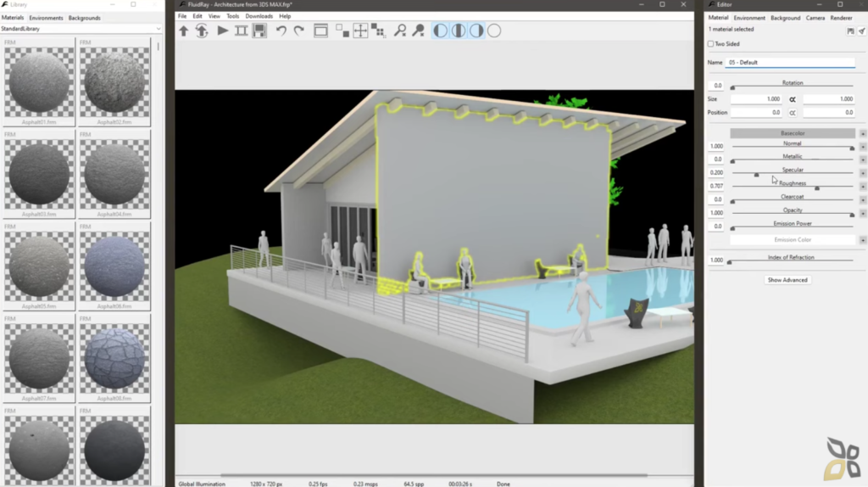Undo the last action via toolbar arrow

tap(281, 31)
